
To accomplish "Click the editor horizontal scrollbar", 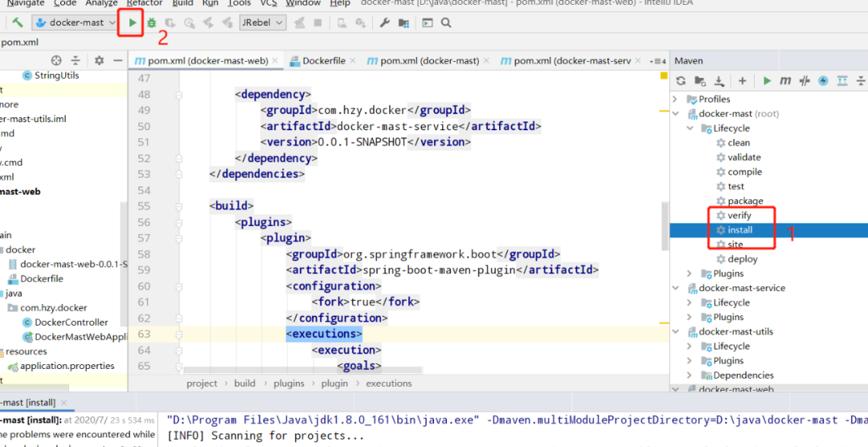I will (303, 369).
